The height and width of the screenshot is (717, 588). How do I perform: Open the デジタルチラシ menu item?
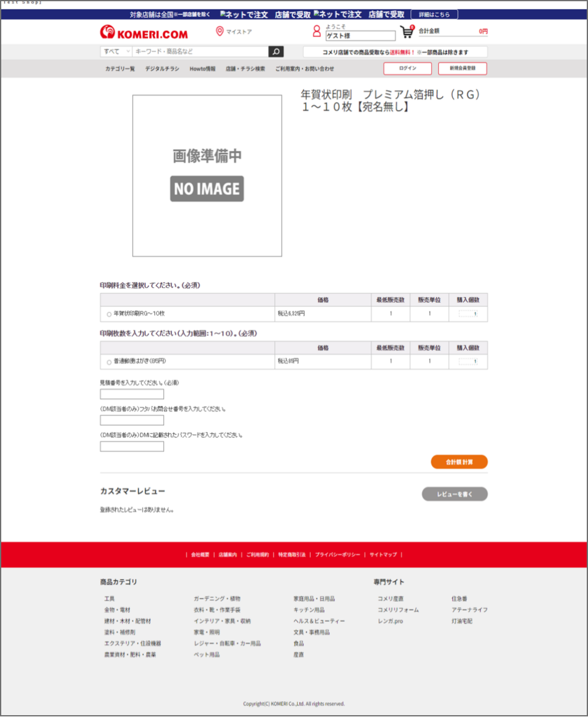pyautogui.click(x=162, y=69)
